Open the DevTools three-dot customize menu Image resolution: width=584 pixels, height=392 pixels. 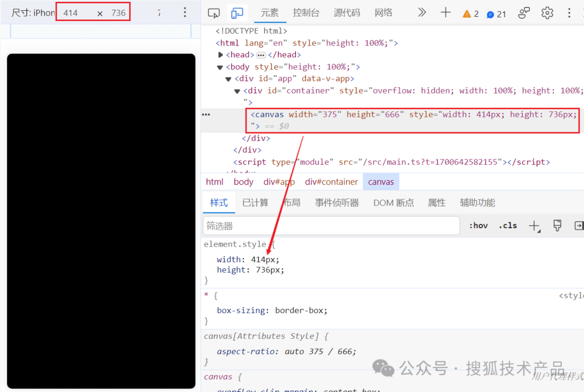point(569,13)
